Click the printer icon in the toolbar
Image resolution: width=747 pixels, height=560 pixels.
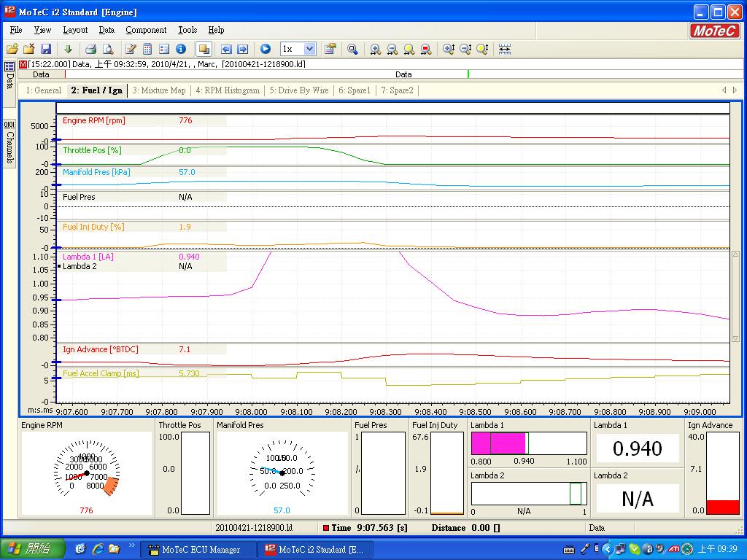tap(91, 49)
